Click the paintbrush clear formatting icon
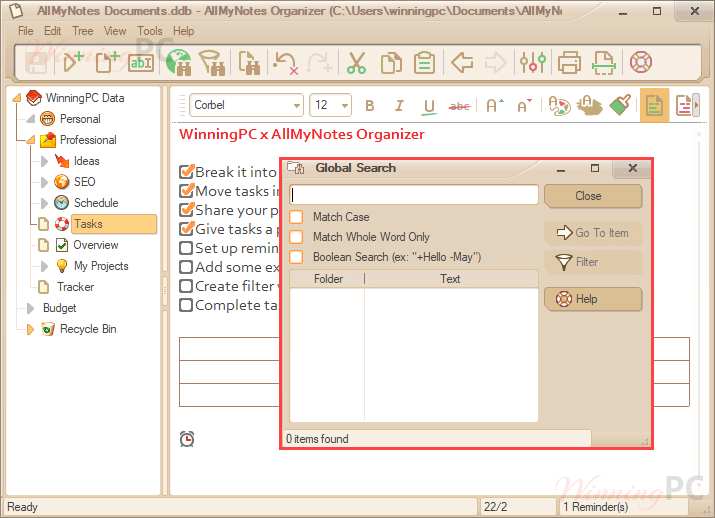Image resolution: width=715 pixels, height=518 pixels. [620, 105]
